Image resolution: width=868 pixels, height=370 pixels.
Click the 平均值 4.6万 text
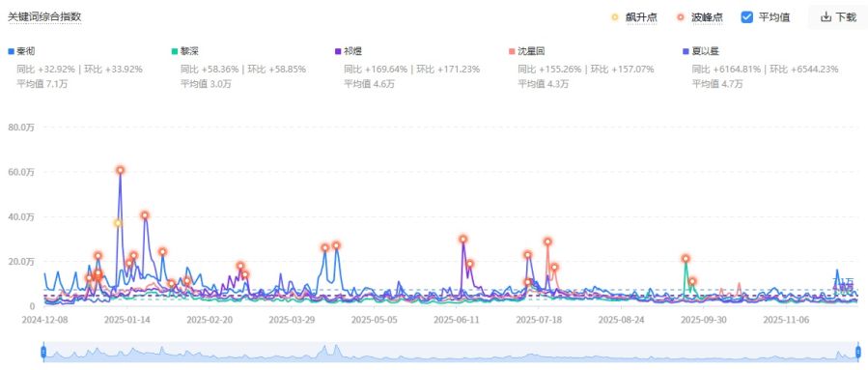(x=369, y=84)
